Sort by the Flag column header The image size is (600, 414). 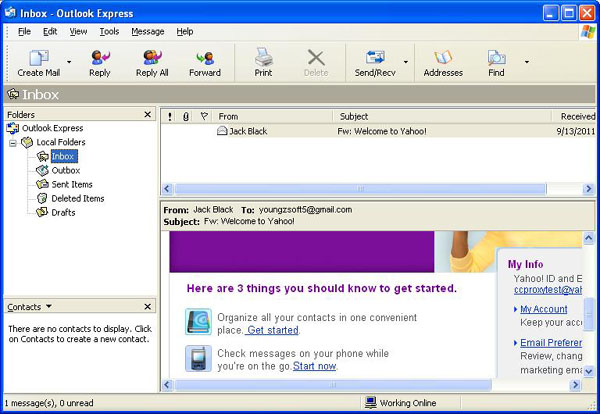[x=204, y=116]
